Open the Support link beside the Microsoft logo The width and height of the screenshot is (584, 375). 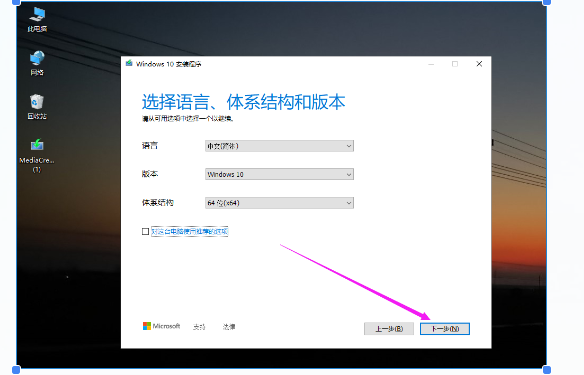(x=199, y=327)
